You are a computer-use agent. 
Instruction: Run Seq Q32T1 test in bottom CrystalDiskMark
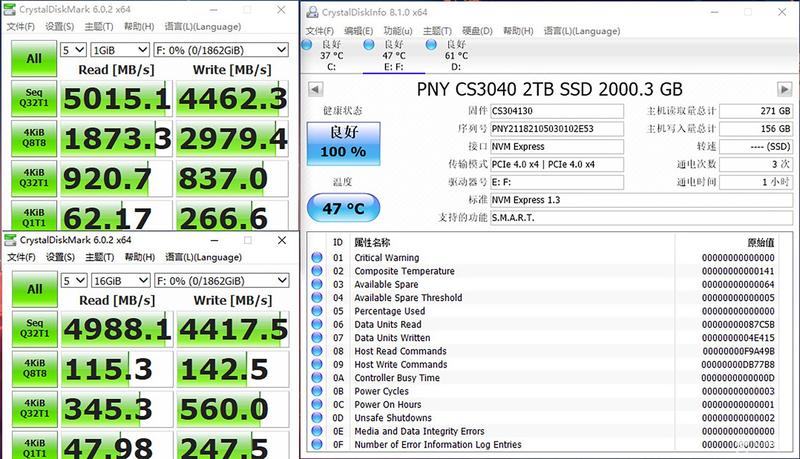[x=35, y=329]
